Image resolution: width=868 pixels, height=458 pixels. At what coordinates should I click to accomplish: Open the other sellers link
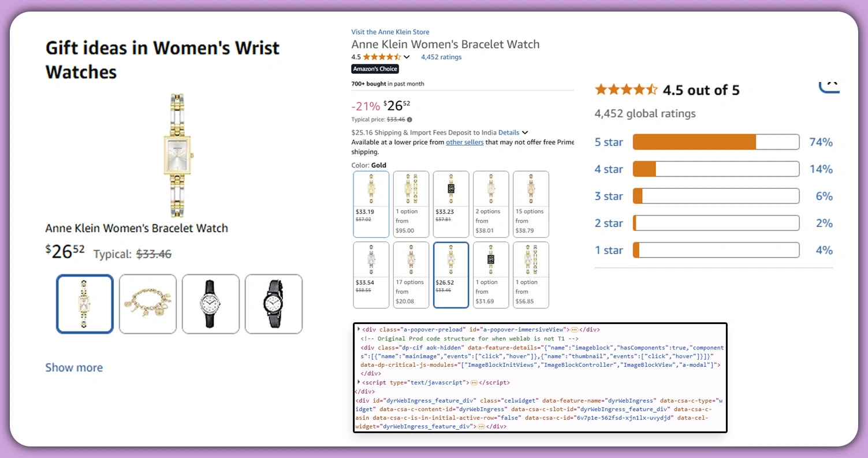click(465, 142)
